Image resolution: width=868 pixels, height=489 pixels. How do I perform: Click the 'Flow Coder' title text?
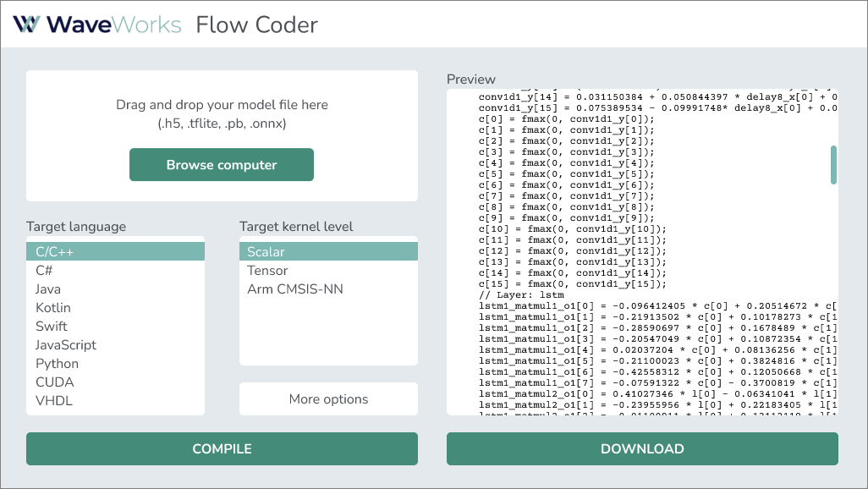[257, 25]
